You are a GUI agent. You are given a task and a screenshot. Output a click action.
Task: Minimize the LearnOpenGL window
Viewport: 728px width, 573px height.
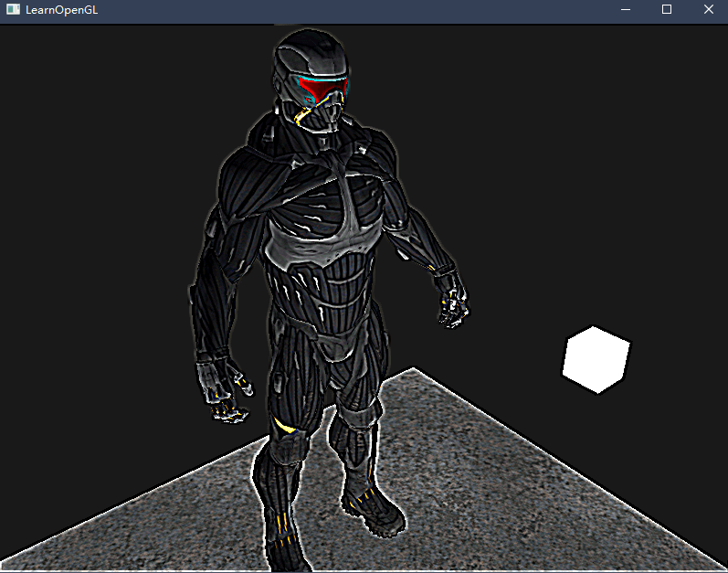coord(626,9)
